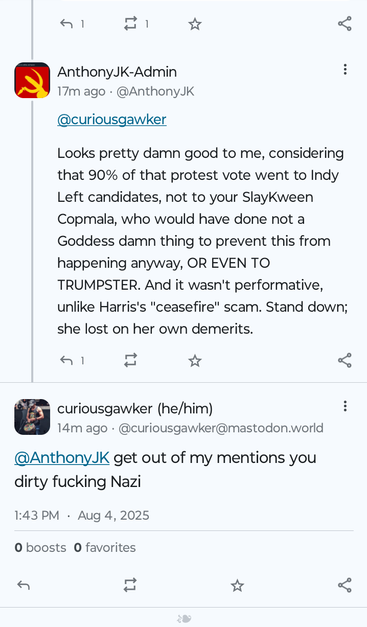
Task: Open more options menu for curiousgawker post
Action: (x=345, y=407)
